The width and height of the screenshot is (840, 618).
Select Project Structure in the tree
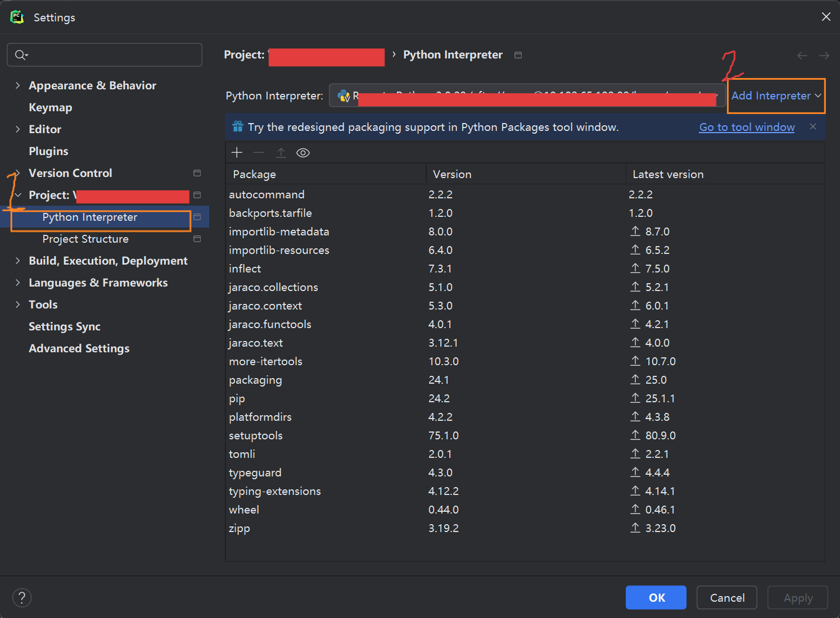click(85, 239)
